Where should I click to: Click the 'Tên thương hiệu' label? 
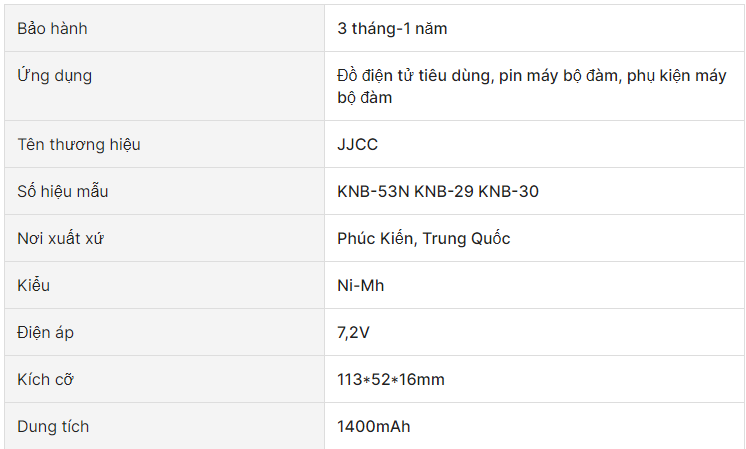(79, 144)
